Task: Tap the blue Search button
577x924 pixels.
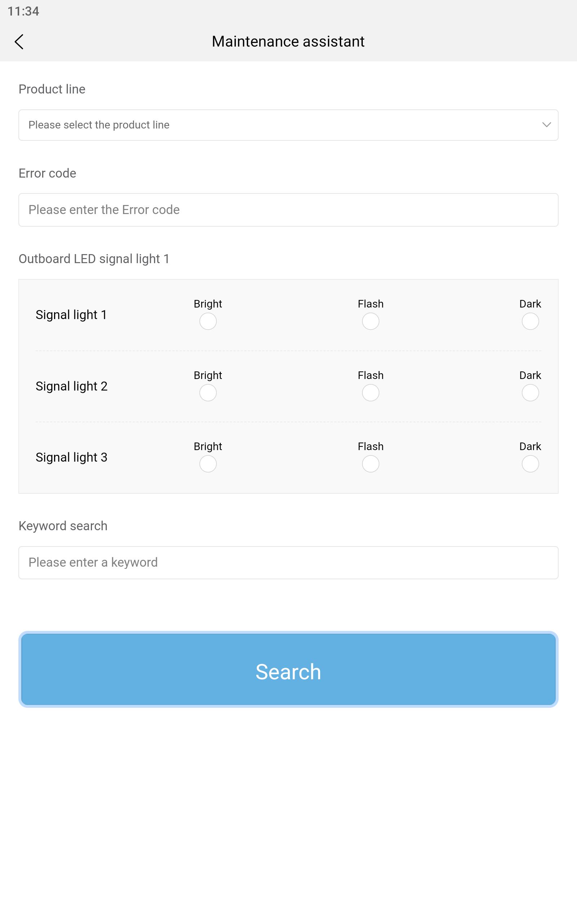Action: click(x=288, y=669)
